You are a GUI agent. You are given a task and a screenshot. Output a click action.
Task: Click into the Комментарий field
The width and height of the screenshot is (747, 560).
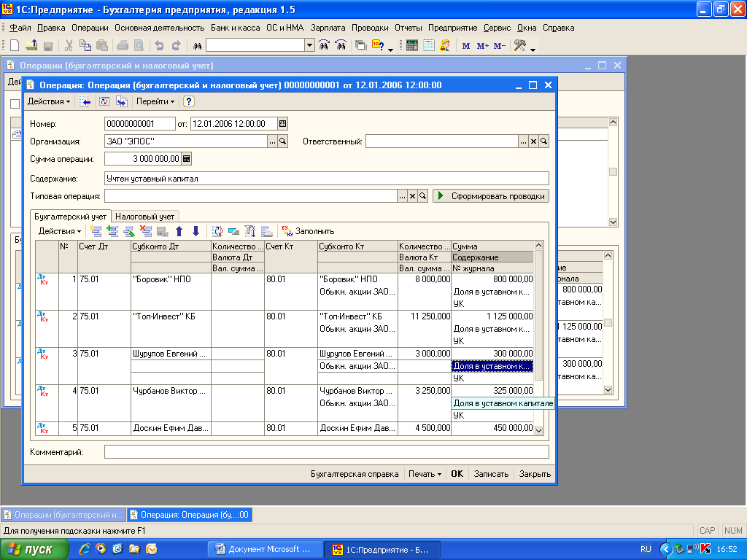tap(326, 452)
